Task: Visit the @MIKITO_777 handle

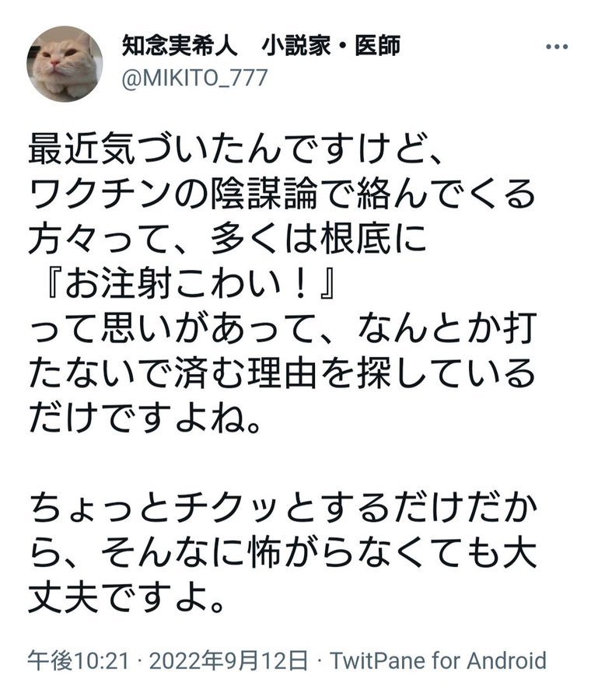Action: (x=194, y=79)
